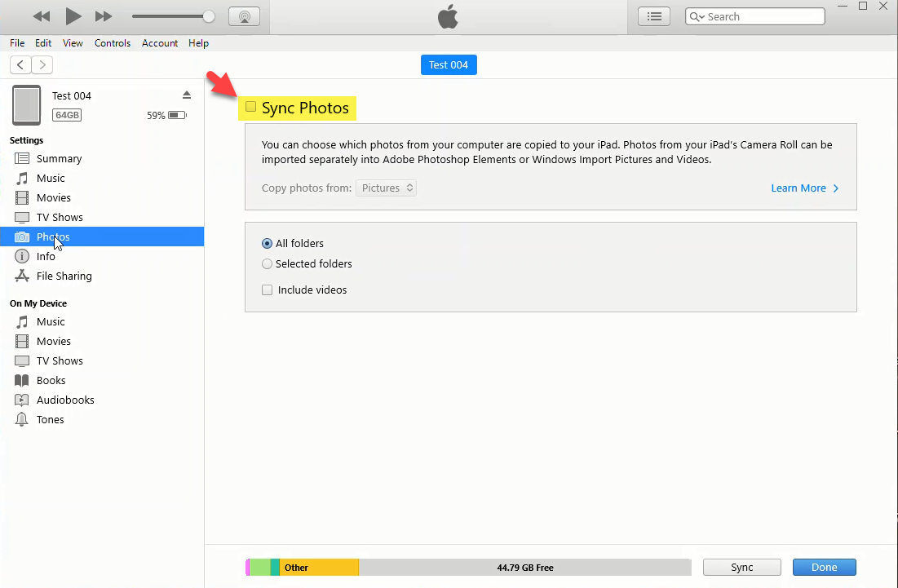
Task: Open the Copy photos from dropdown
Action: 387,188
